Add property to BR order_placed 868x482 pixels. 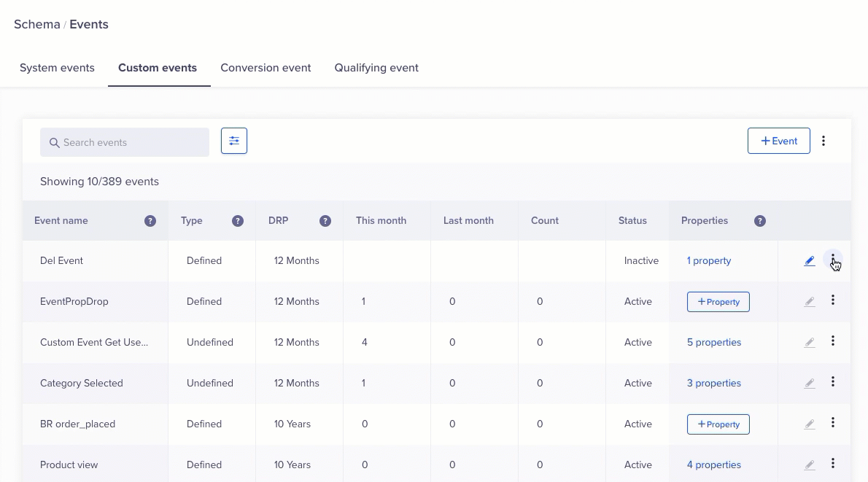(x=718, y=424)
